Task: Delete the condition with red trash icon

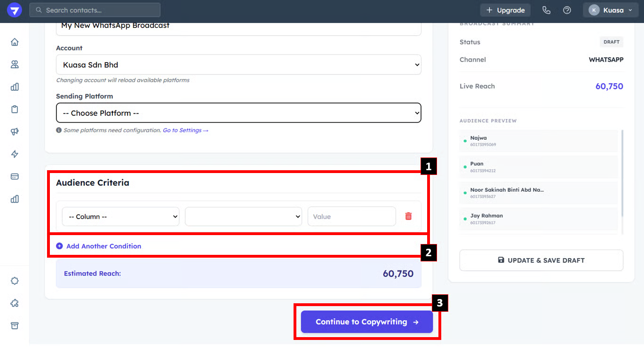Action: (408, 216)
